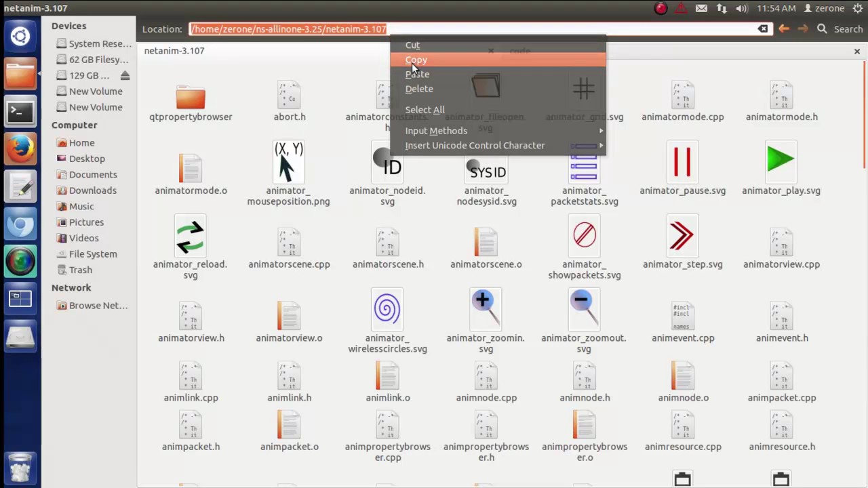Open the mail indicator menu
The height and width of the screenshot is (488, 868).
point(701,8)
